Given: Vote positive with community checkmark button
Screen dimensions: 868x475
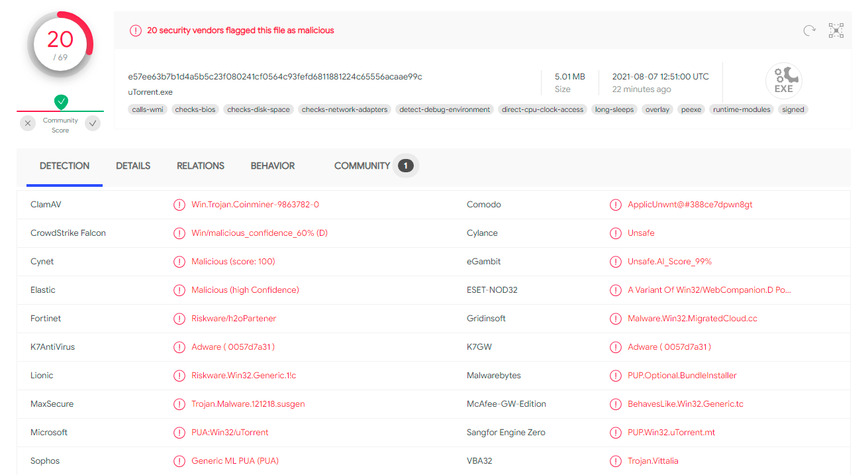Looking at the screenshot, I should (93, 123).
